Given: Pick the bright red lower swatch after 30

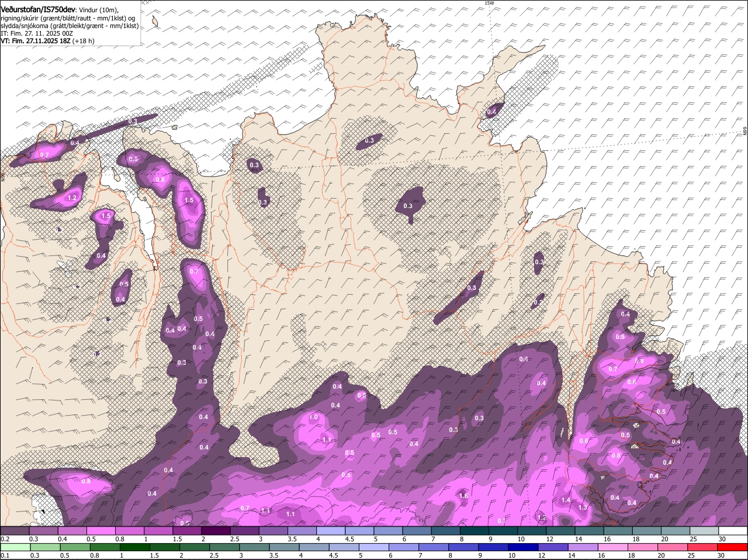Looking at the screenshot, I should [x=733, y=547].
